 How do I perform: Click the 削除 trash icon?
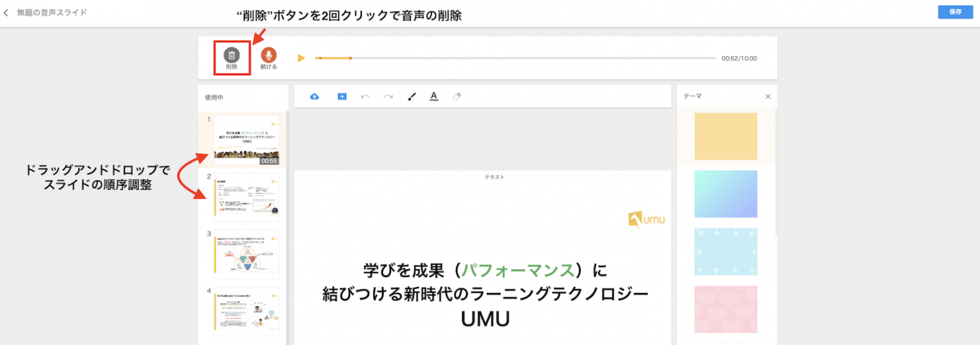[232, 55]
